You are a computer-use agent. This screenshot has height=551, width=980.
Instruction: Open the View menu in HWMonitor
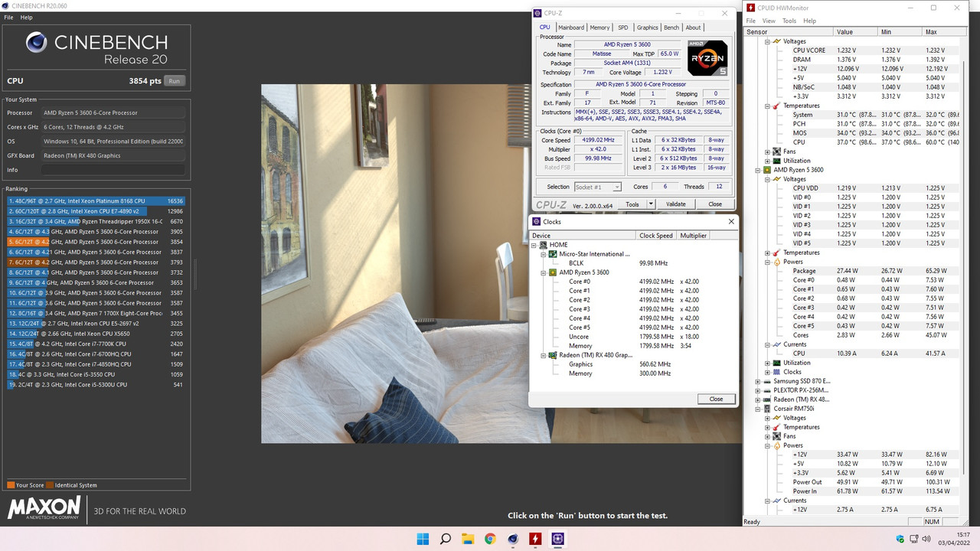point(769,21)
